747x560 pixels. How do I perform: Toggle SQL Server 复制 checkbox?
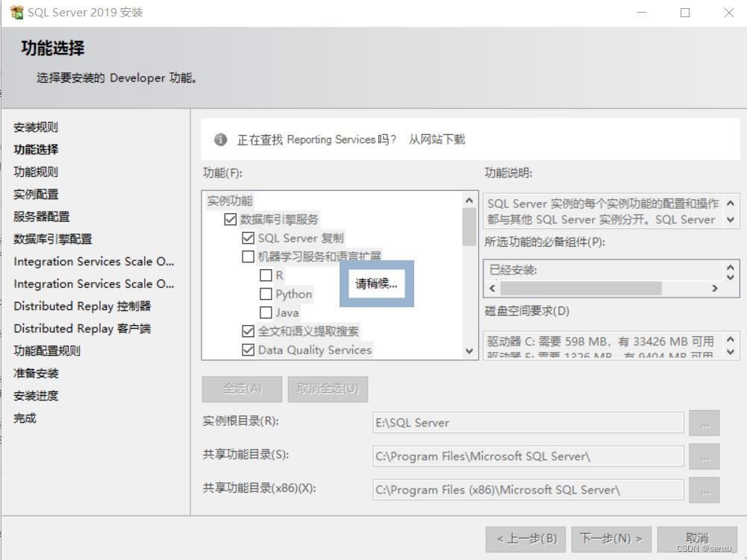[x=248, y=238]
